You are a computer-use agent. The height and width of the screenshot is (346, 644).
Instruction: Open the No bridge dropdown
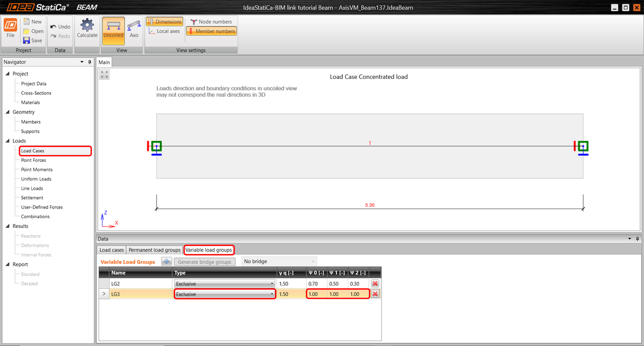(x=277, y=262)
